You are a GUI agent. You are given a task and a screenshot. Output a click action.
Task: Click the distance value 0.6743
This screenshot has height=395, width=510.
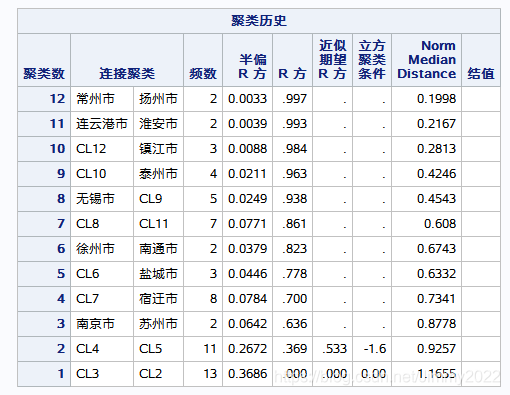[436, 249]
